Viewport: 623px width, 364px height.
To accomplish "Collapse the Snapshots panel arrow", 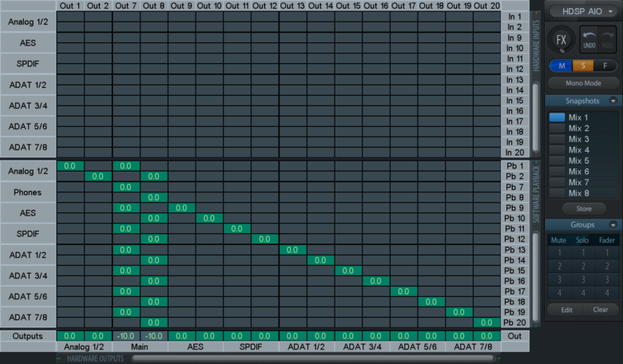I will pos(613,101).
